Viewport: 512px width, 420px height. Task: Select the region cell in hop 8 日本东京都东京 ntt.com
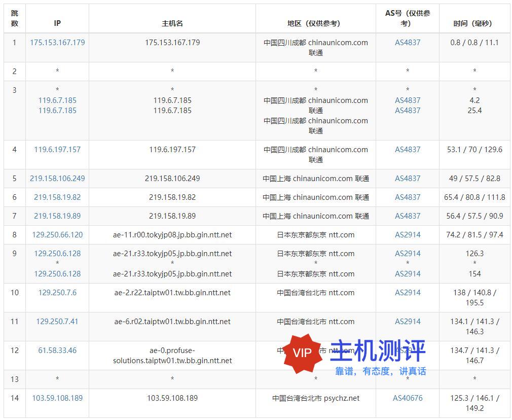coord(316,235)
